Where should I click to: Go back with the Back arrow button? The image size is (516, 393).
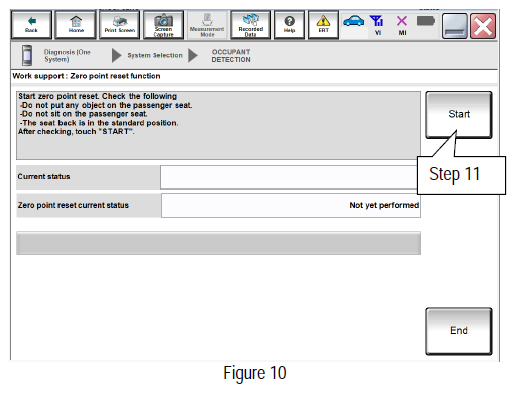pyautogui.click(x=31, y=25)
